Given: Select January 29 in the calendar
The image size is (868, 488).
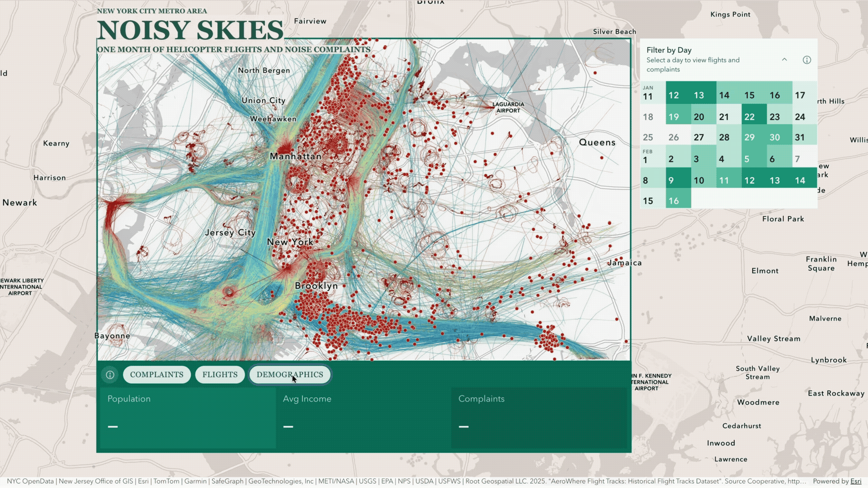Looking at the screenshot, I should [754, 135].
